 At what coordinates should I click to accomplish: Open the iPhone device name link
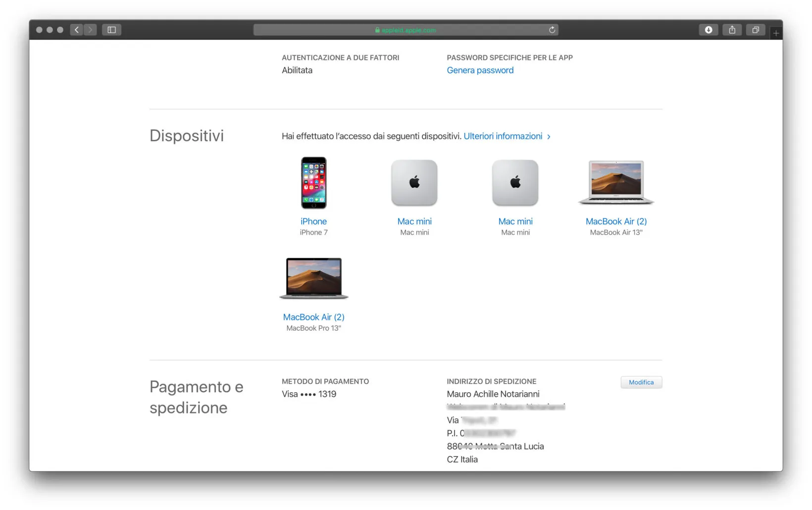coord(313,221)
